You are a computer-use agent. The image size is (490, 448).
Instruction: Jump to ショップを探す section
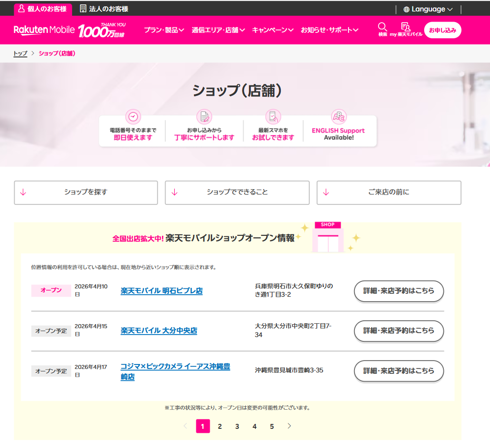tap(86, 193)
